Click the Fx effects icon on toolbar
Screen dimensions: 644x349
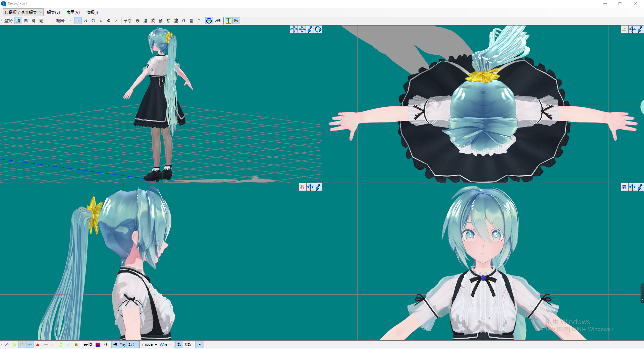pyautogui.click(x=236, y=20)
